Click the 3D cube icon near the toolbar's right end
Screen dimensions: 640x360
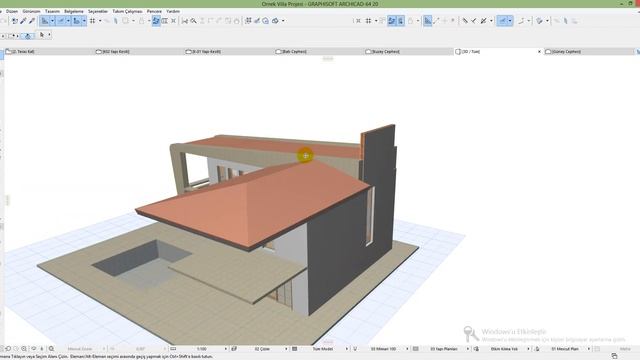pos(540,21)
